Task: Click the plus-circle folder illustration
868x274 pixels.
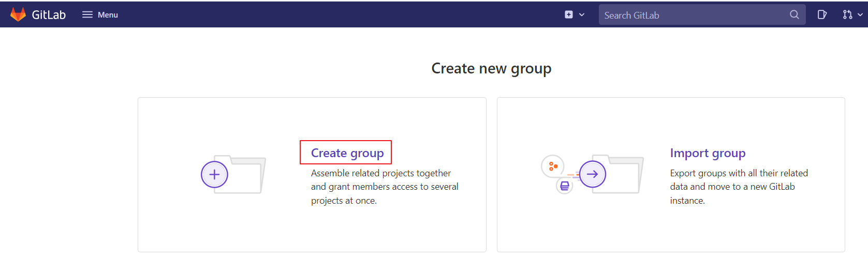Action: click(x=214, y=175)
